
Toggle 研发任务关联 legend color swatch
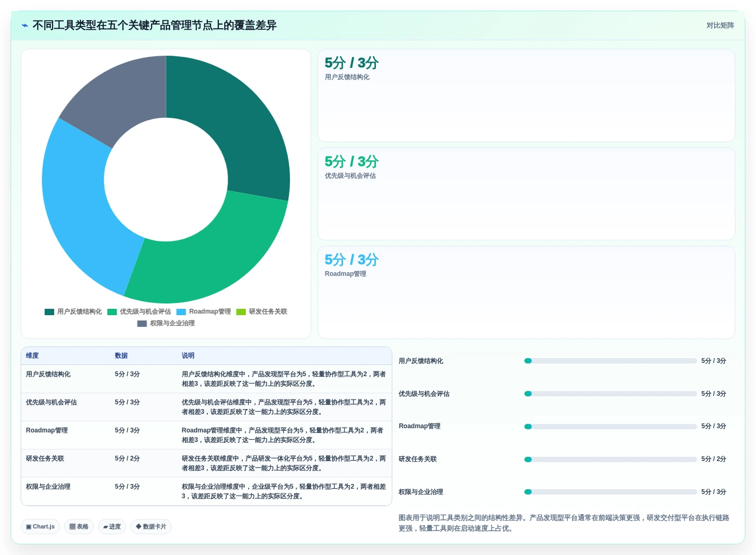[x=241, y=312]
